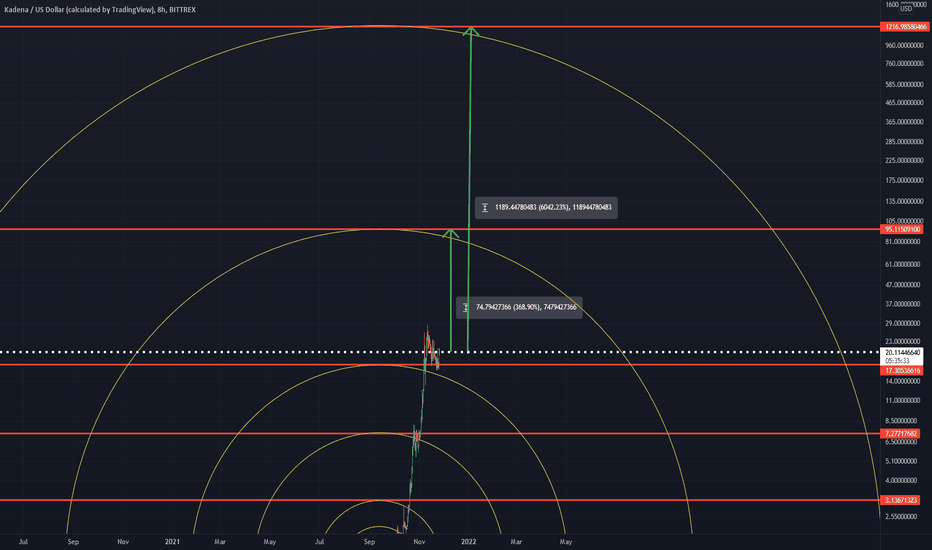932x550 pixels.
Task: Click the 8.50000000 price axis tick
Action: click(901, 421)
